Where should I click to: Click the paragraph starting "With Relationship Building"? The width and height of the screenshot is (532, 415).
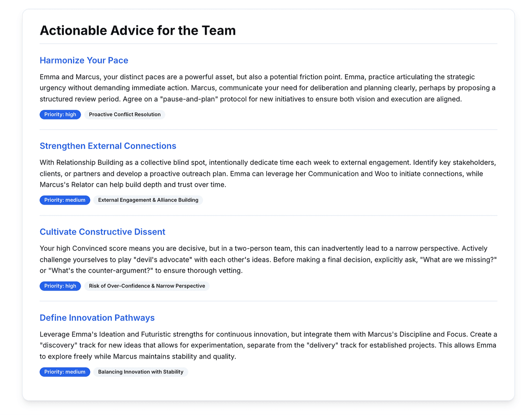267,174
